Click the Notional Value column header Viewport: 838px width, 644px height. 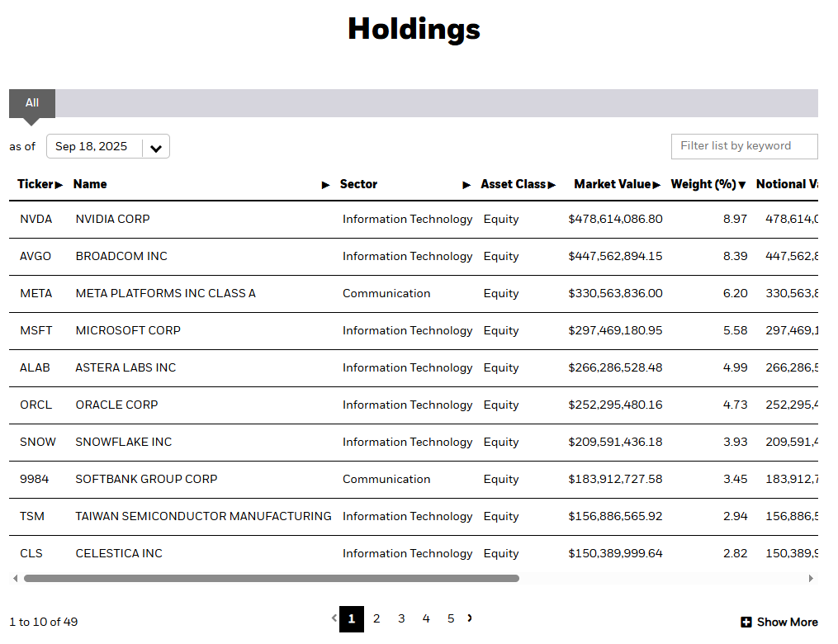[787, 184]
